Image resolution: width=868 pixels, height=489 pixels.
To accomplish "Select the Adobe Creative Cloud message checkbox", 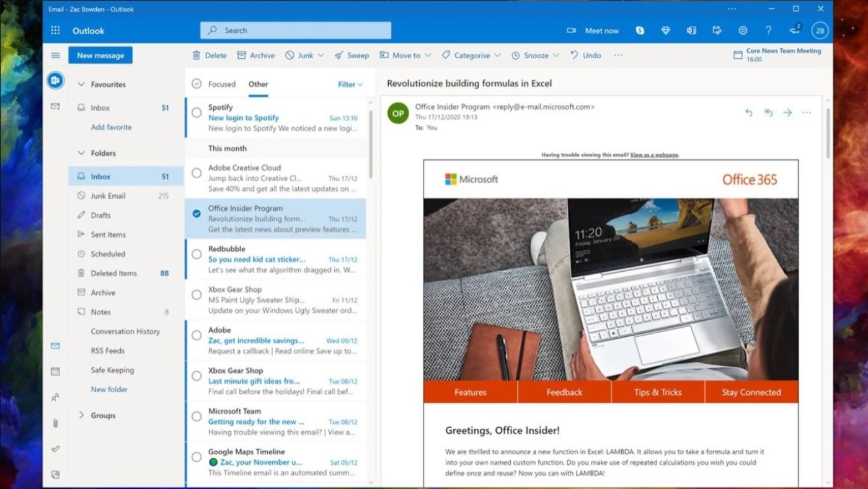I will [x=197, y=173].
